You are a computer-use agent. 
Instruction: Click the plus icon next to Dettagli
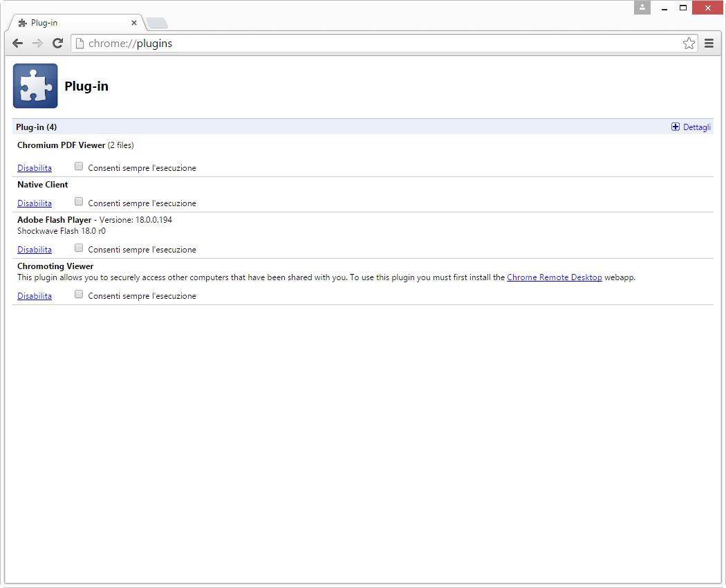click(676, 127)
